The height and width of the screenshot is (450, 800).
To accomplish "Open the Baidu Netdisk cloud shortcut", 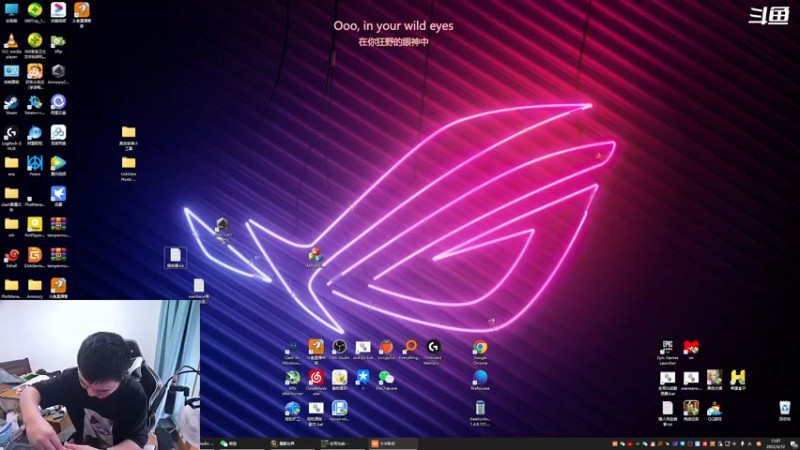I will click(58, 135).
